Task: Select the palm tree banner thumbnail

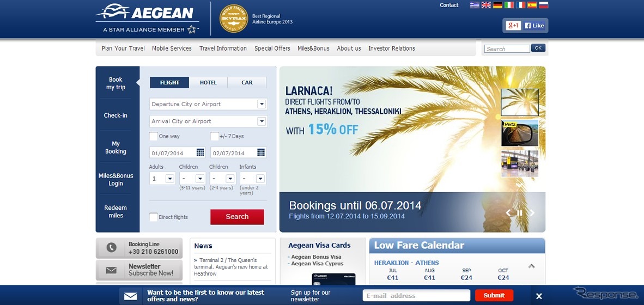Action: point(520,102)
